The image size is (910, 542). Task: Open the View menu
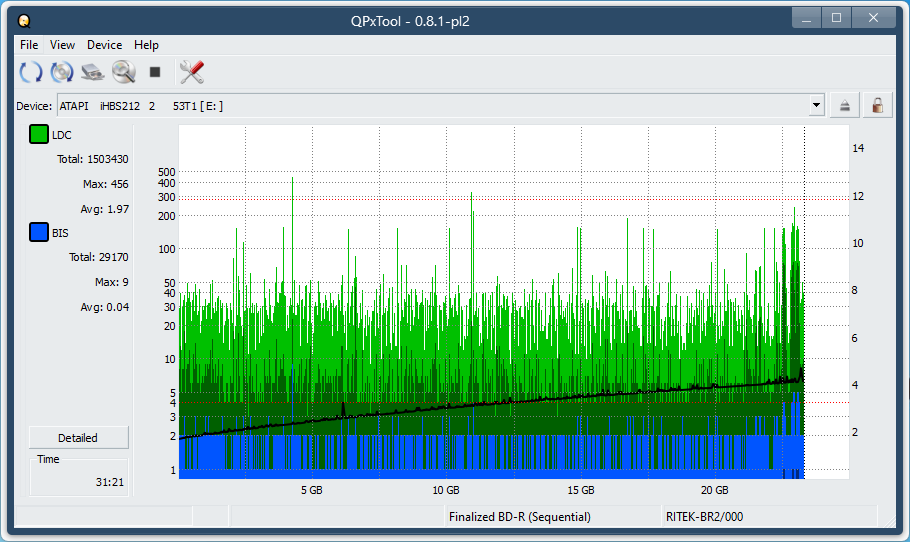[x=62, y=45]
